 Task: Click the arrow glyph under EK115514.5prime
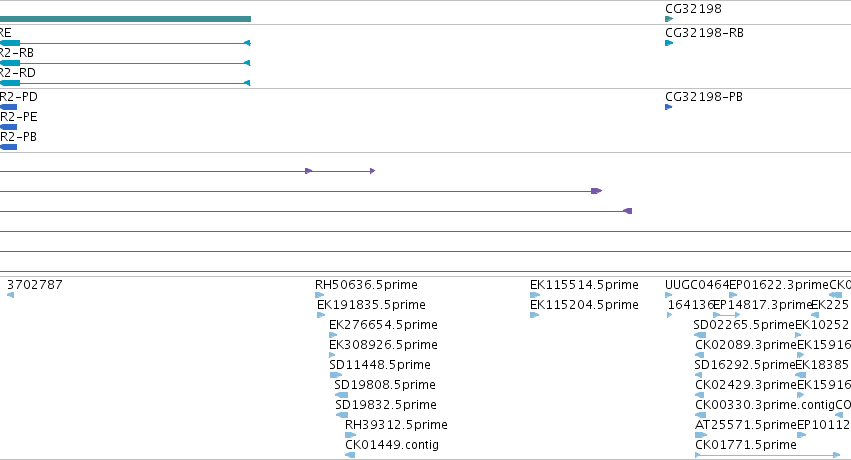(535, 295)
